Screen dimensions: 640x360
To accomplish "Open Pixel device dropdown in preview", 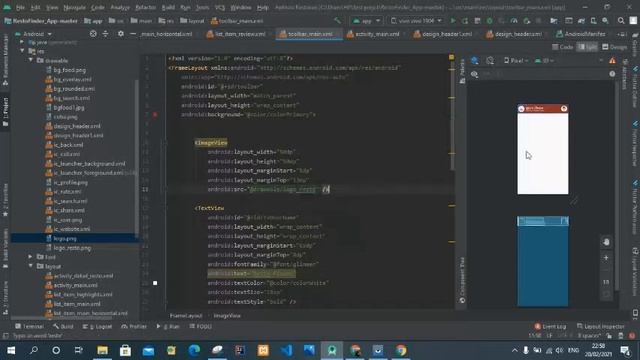I will point(516,60).
